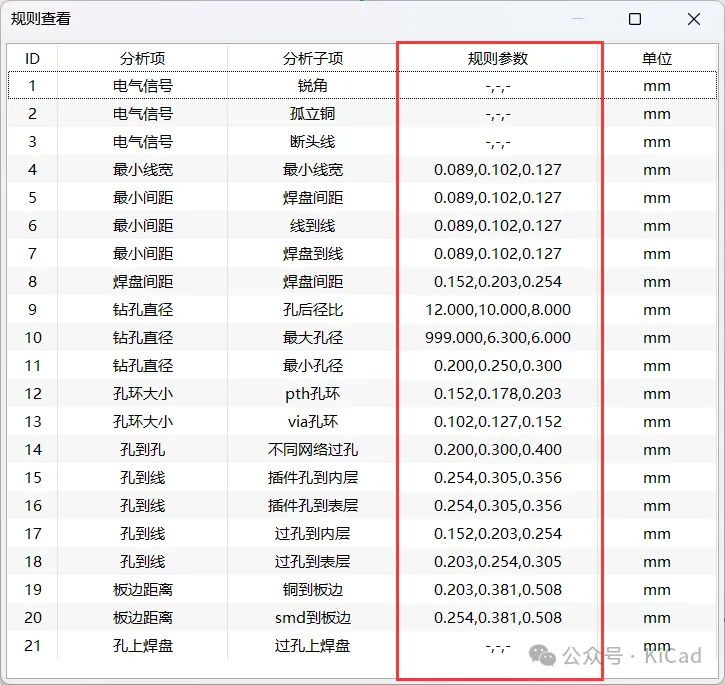Click the 最小孔径 sub-item cell
Screen dimensions: 725x685
(x=312, y=366)
